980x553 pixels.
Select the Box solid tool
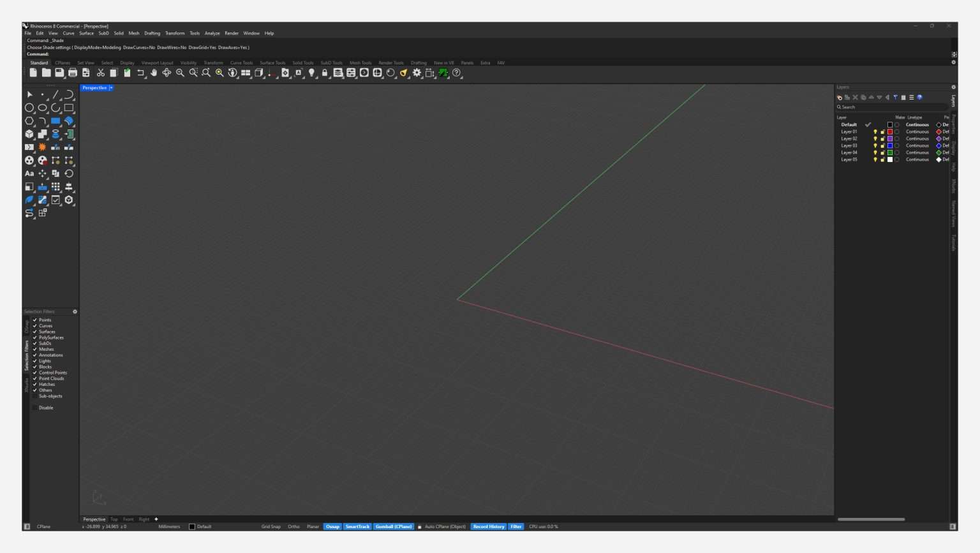(29, 134)
